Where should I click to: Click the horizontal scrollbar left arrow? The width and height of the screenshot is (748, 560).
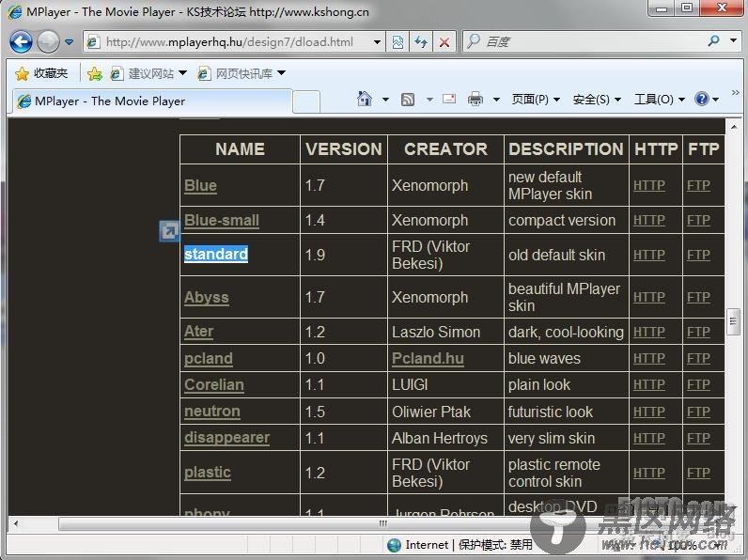click(x=16, y=523)
